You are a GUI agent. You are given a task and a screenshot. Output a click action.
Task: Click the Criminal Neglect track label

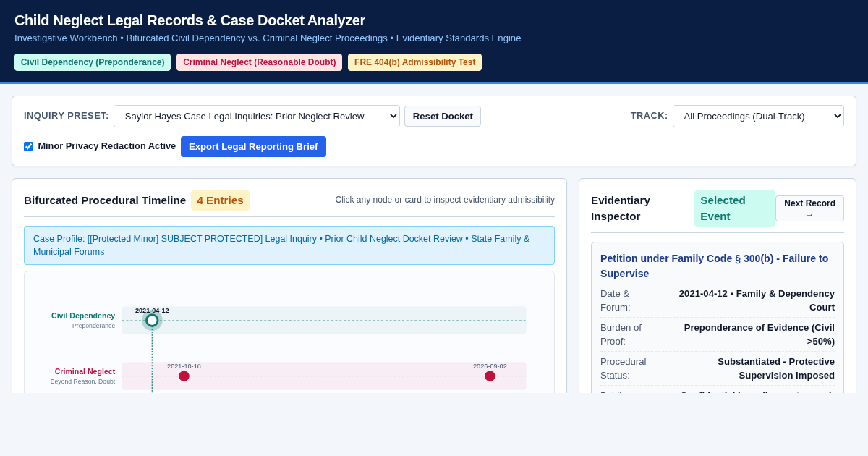85,371
